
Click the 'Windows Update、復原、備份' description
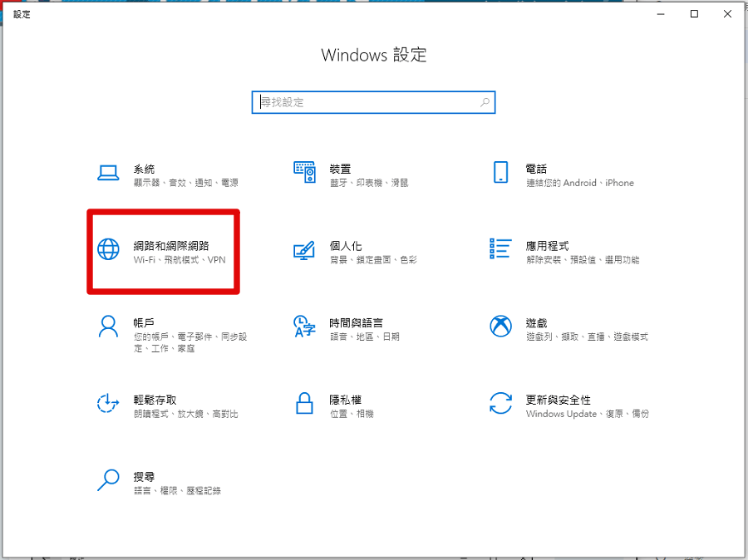pos(588,414)
